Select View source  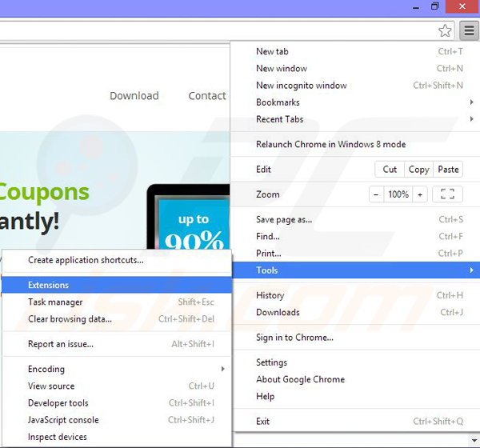[117, 386]
